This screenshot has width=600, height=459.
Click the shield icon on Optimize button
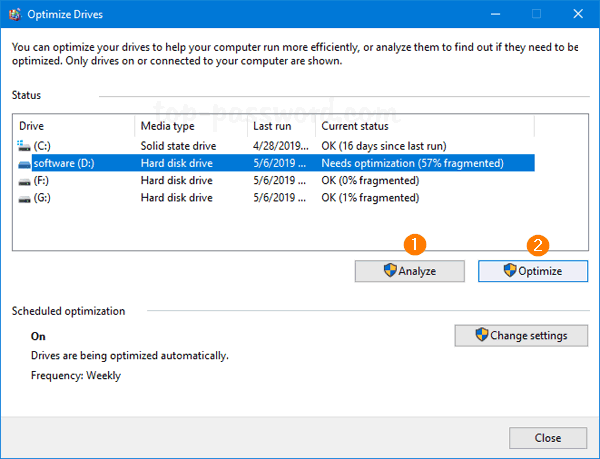[510, 271]
